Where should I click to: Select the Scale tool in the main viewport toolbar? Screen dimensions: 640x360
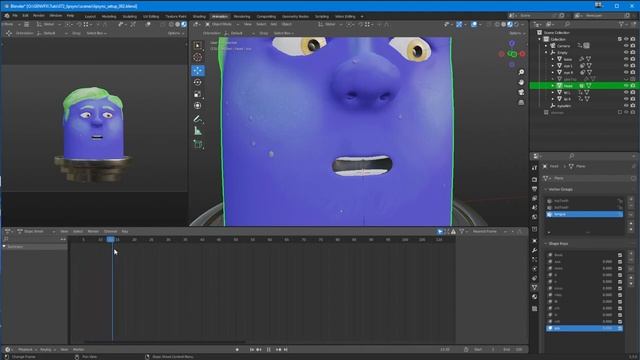[x=198, y=94]
